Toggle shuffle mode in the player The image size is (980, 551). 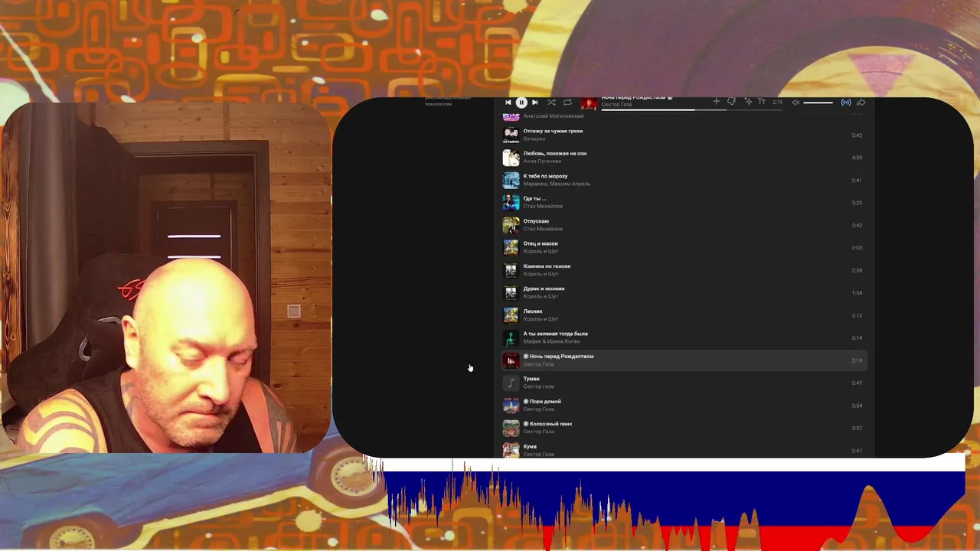[551, 103]
